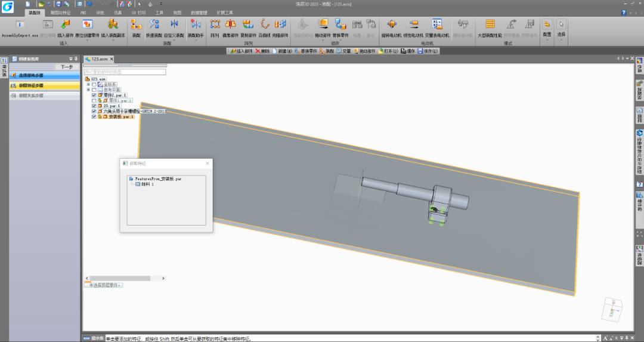This screenshot has width=644, height=342.
Task: Switch to the 工具 ribbon tab
Action: tap(159, 12)
